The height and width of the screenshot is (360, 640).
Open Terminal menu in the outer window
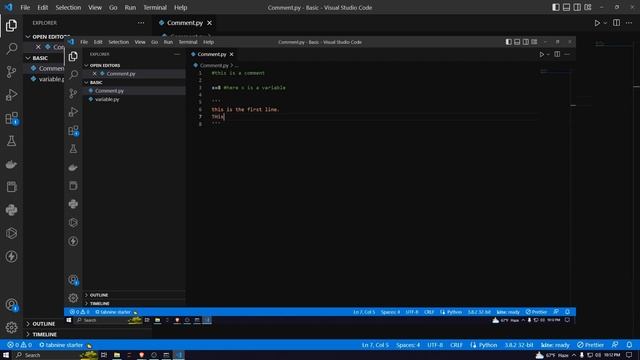coord(155,7)
